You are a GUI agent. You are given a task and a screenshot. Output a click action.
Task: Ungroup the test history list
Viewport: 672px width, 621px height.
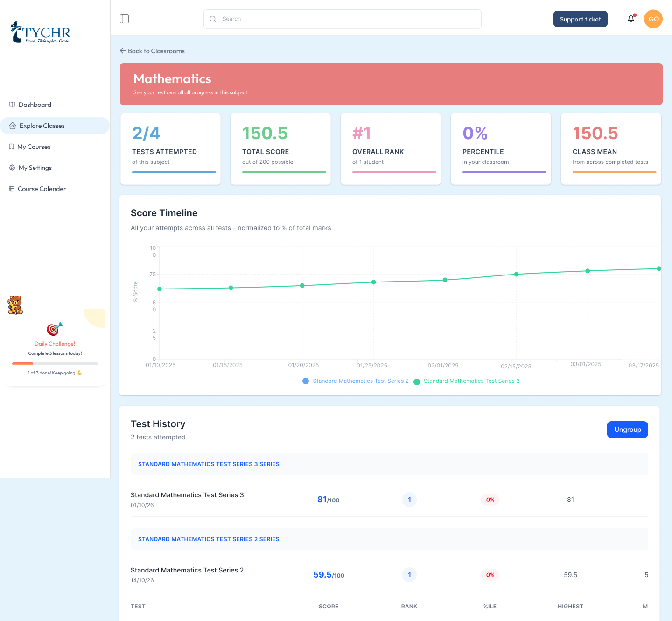(x=627, y=430)
